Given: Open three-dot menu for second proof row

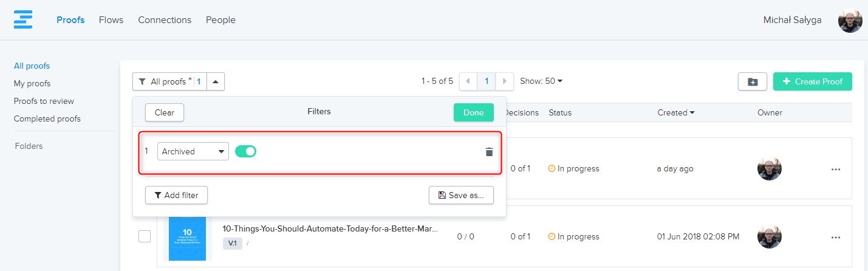Looking at the screenshot, I should tap(836, 237).
